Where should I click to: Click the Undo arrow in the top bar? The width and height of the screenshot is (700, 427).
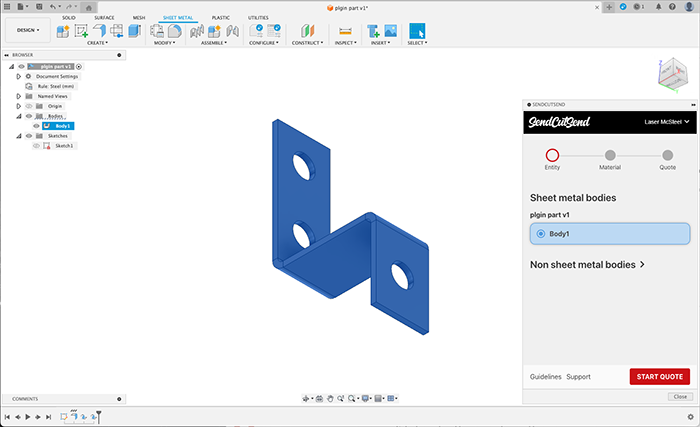53,7
